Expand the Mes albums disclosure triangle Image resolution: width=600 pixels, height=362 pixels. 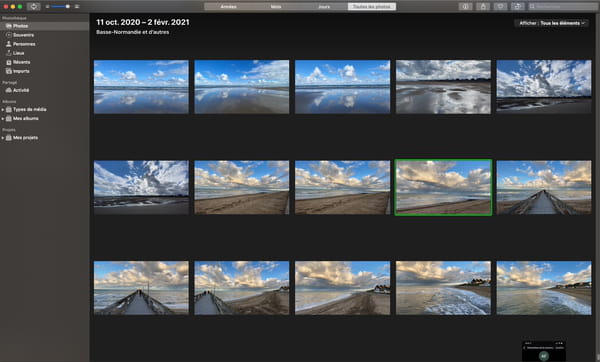coord(3,119)
